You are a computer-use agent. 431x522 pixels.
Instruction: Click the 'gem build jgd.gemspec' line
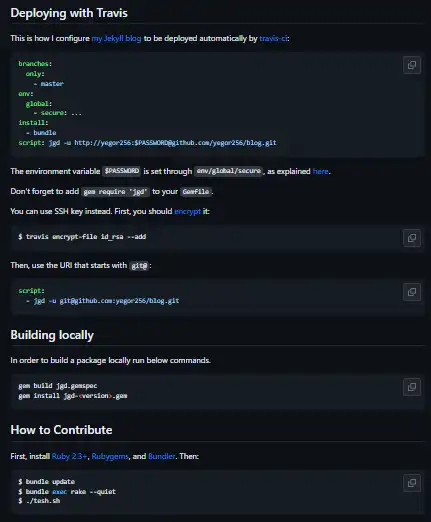(58, 386)
